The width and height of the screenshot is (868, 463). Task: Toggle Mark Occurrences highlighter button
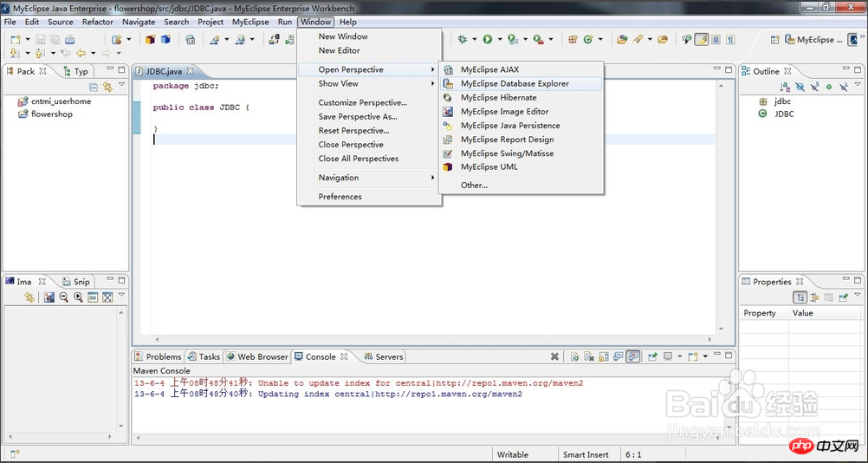pos(702,40)
